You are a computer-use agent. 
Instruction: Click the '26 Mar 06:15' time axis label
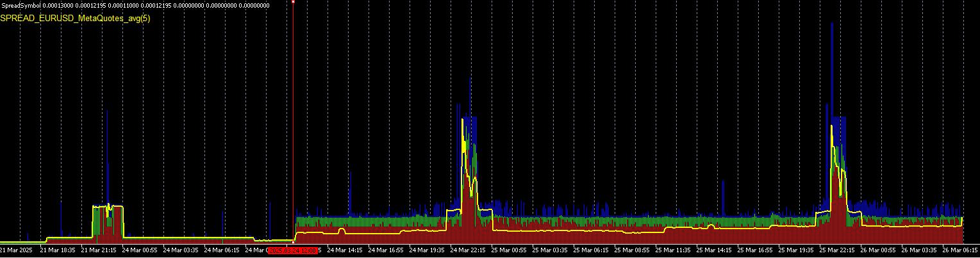pos(961,250)
